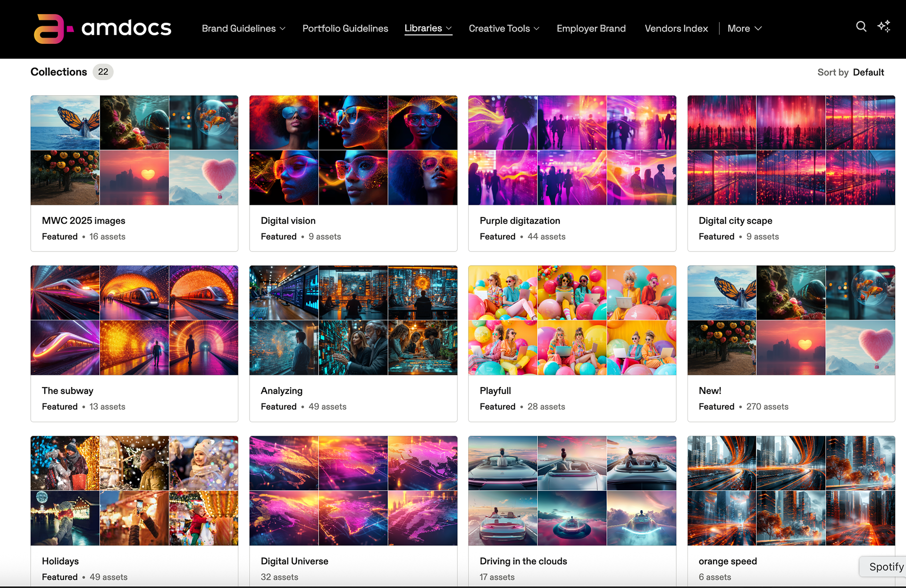The width and height of the screenshot is (906, 588).
Task: Open the Libraries dropdown menu
Action: coord(428,28)
